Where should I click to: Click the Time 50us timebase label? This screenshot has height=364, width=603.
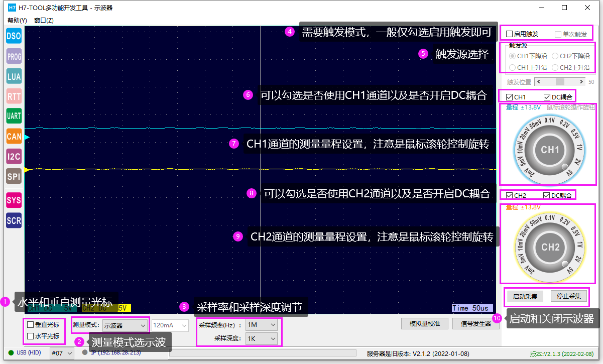click(471, 308)
